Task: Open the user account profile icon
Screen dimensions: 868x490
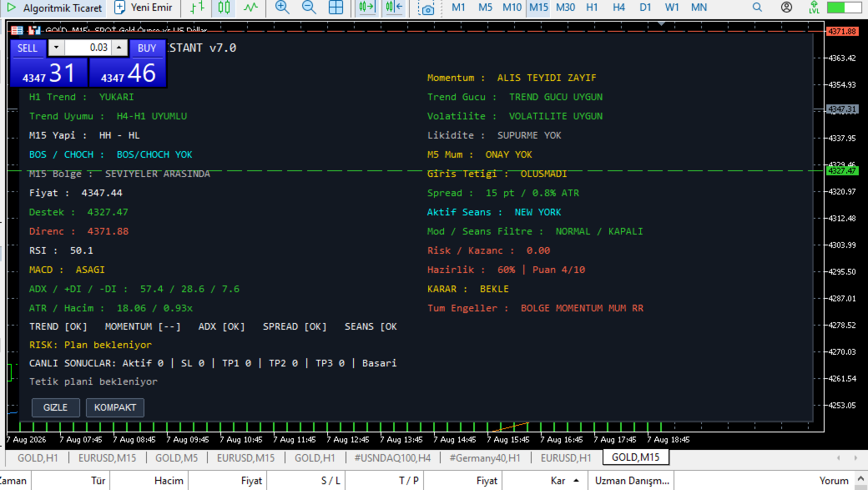Action: point(786,8)
